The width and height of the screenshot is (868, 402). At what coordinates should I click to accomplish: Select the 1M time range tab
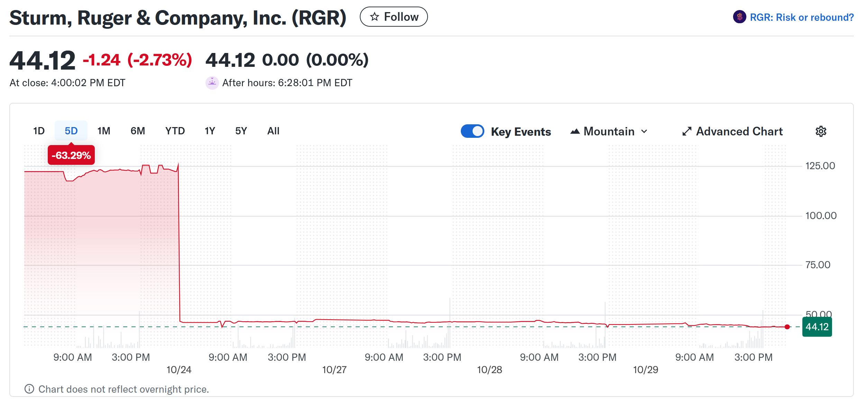[x=103, y=131]
